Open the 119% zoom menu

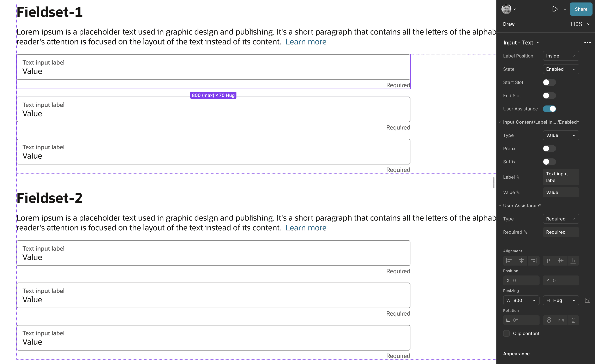coord(579,24)
